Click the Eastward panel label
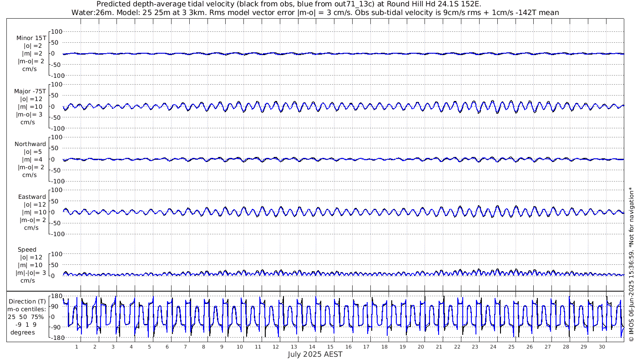 pyautogui.click(x=32, y=197)
